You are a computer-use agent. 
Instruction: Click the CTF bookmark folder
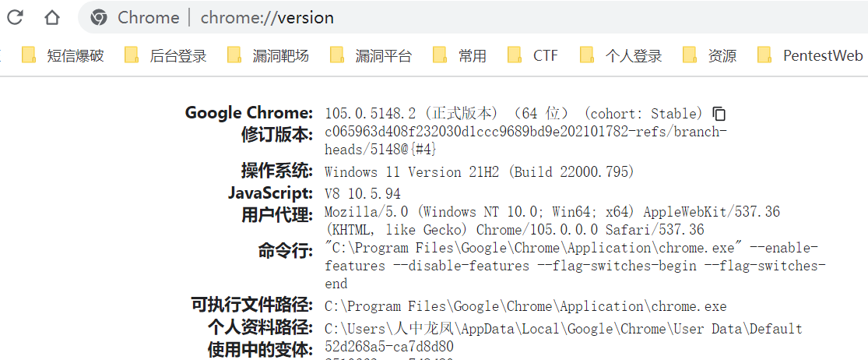533,55
